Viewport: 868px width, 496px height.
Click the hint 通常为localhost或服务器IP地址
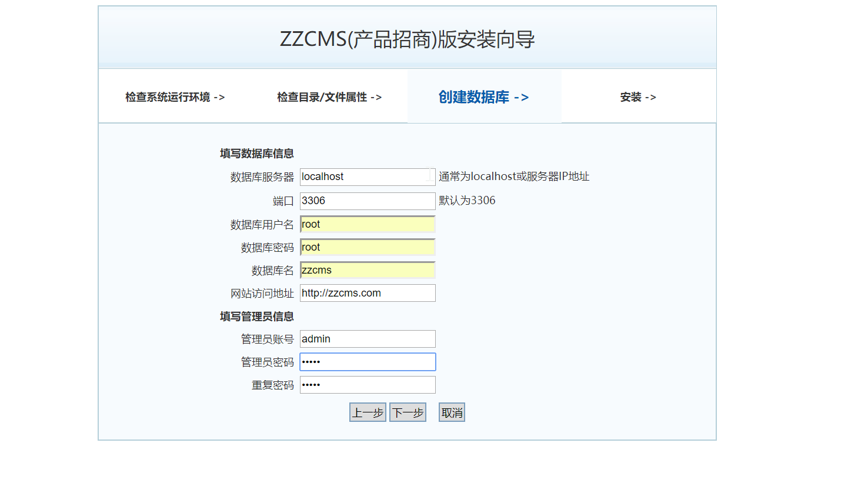coord(514,177)
